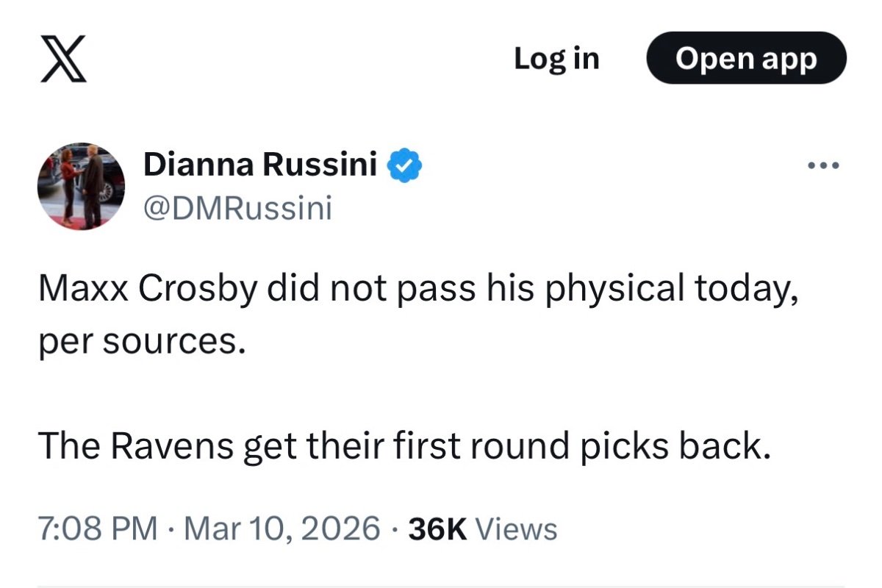Click the blue verified badge
This screenshot has height=588, width=882.
click(x=404, y=165)
